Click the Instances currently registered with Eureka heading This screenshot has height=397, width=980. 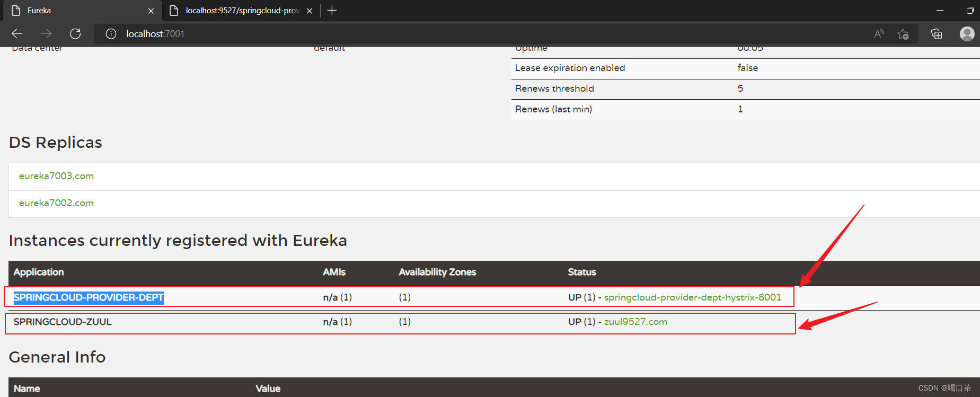pos(178,241)
